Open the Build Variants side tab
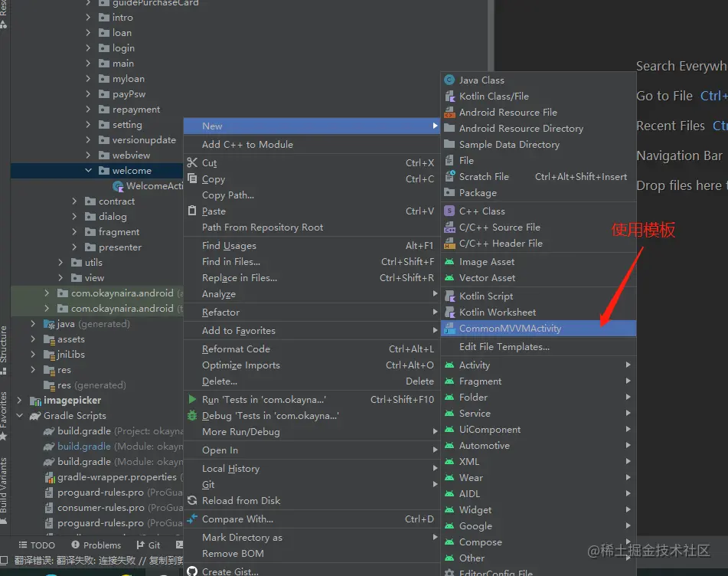This screenshot has height=576, width=728. click(4, 490)
